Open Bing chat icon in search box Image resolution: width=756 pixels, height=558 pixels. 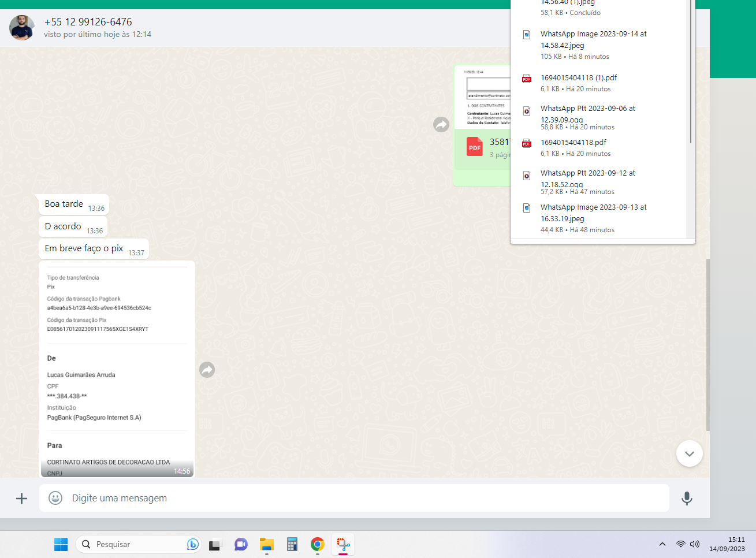[192, 544]
